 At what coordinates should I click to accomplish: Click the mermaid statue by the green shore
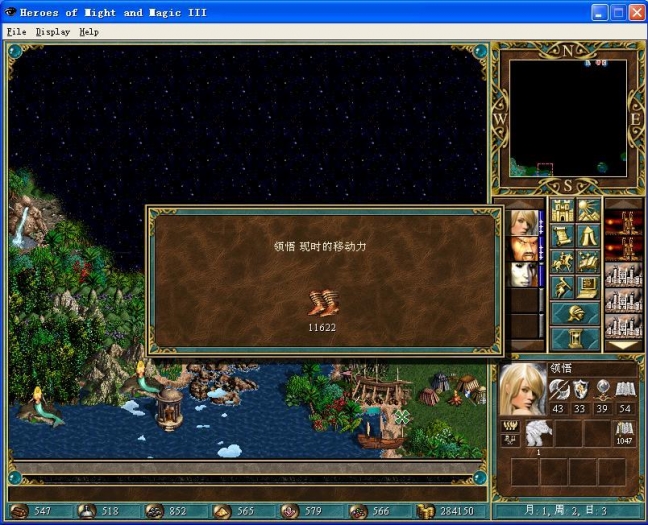click(142, 378)
